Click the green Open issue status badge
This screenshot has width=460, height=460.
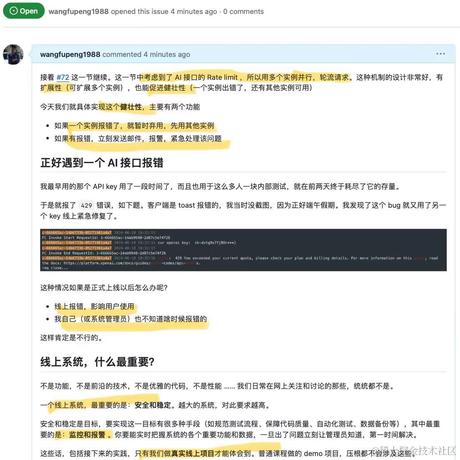click(24, 11)
